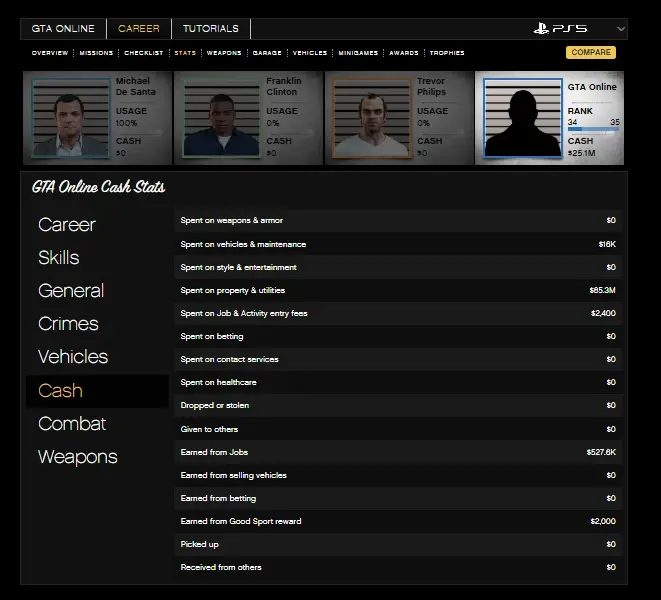Screen dimensions: 661x600
Task: Expand the platform selector dropdown arrow
Action: pyautogui.click(x=621, y=29)
